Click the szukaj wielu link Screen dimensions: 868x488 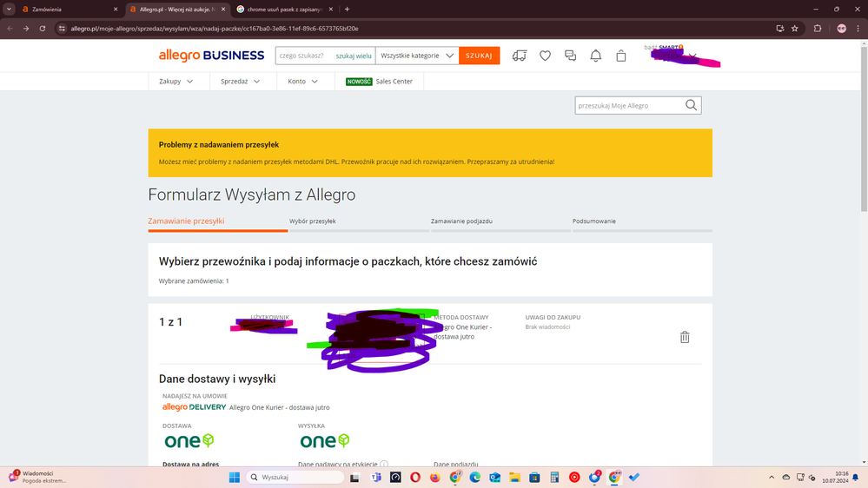354,56
